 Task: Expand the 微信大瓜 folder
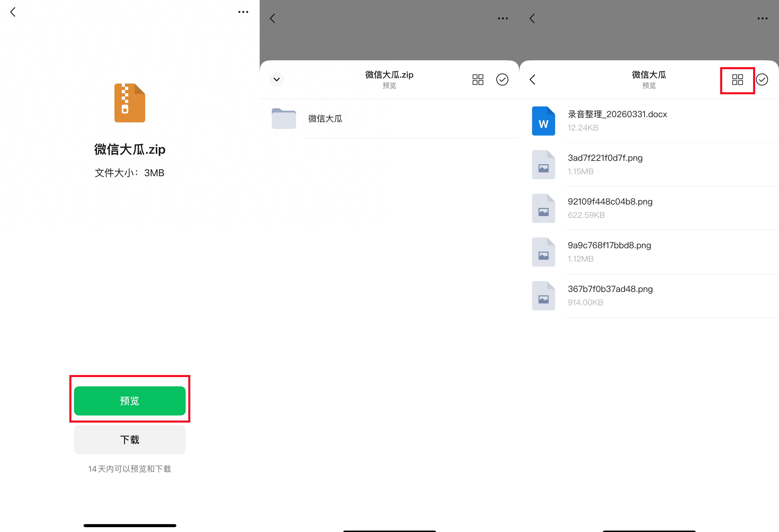tap(324, 119)
